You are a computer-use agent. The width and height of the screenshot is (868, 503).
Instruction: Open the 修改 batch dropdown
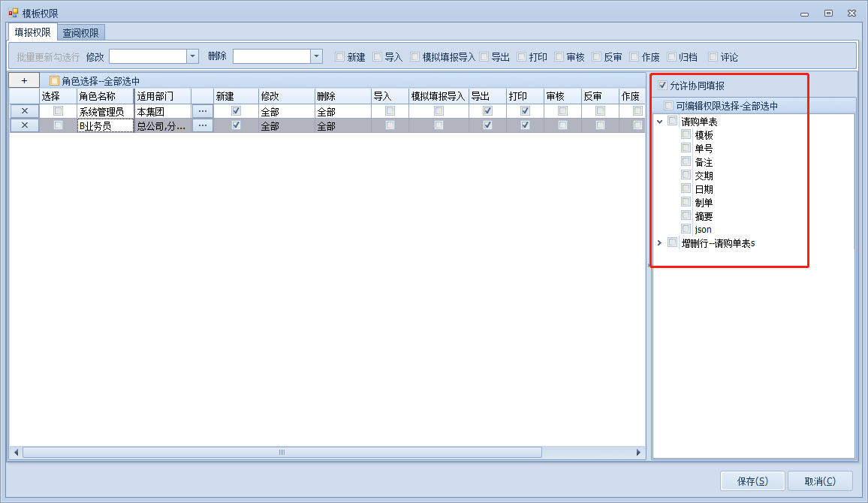(x=192, y=56)
